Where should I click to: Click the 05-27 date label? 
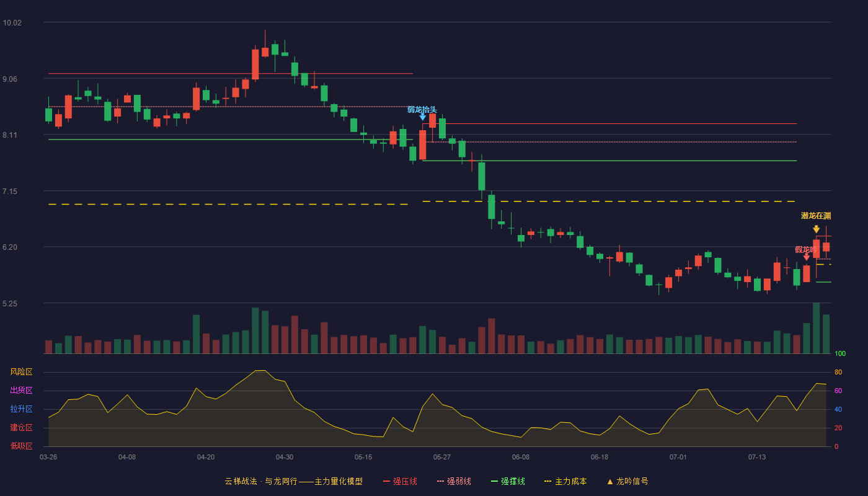tap(442, 457)
